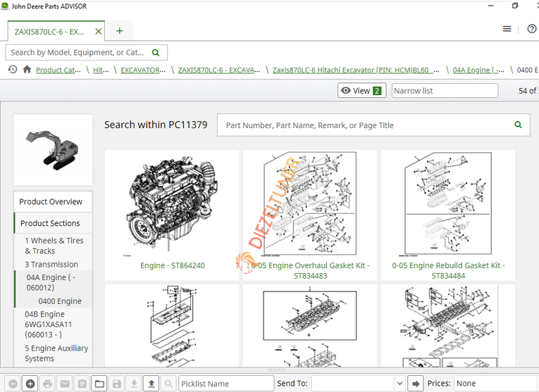Click the valve cover diagram thumbnail
This screenshot has height=392, width=539.
[172, 325]
